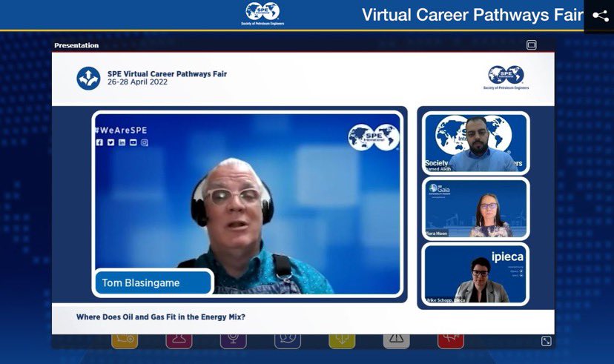Select Flora Moon's Gaia video thumbnail
The image size is (614, 364).
tap(476, 208)
